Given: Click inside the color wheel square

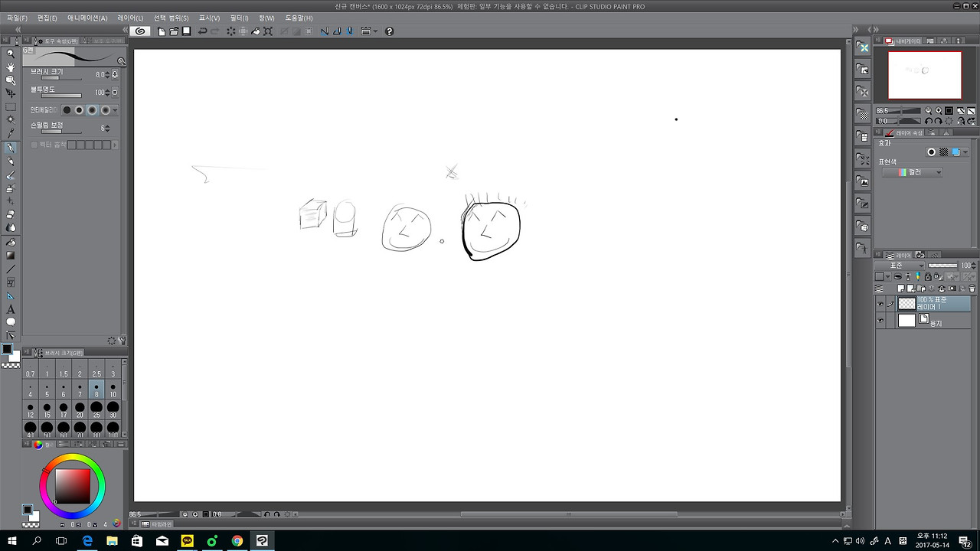Looking at the screenshot, I should [73, 485].
